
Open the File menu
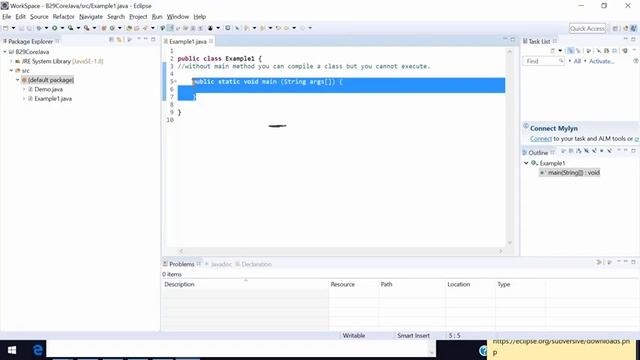coord(7,17)
